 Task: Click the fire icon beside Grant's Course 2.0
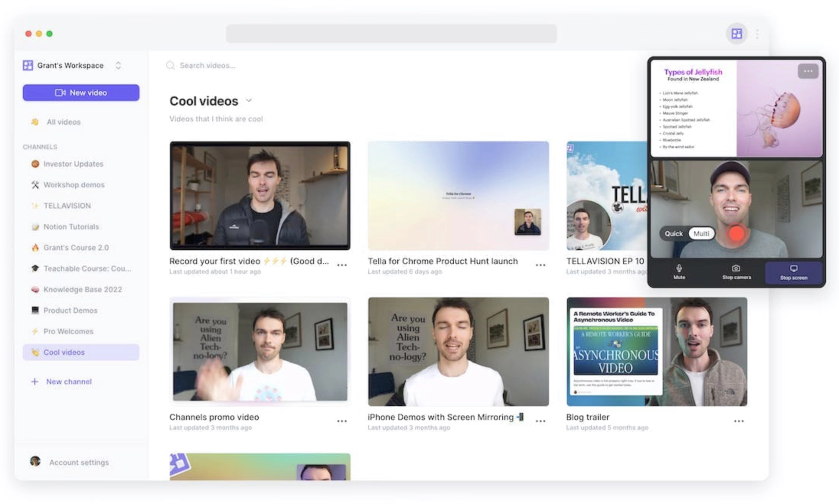(x=35, y=247)
